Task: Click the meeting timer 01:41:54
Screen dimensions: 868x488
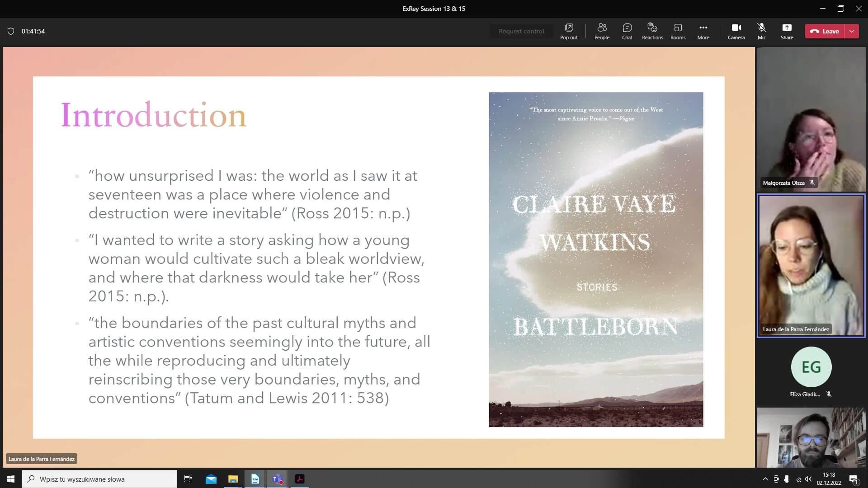Action: pos(33,31)
